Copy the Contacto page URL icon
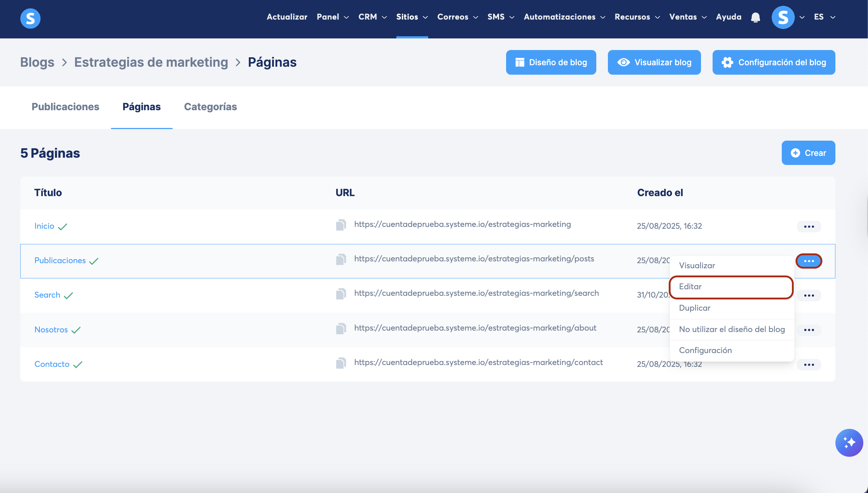This screenshot has width=868, height=493. pyautogui.click(x=341, y=363)
